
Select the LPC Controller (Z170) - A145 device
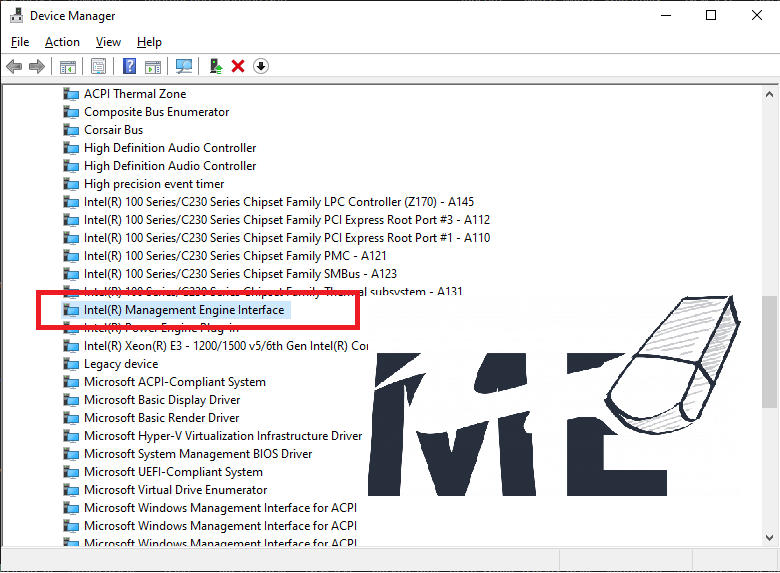pyautogui.click(x=279, y=202)
